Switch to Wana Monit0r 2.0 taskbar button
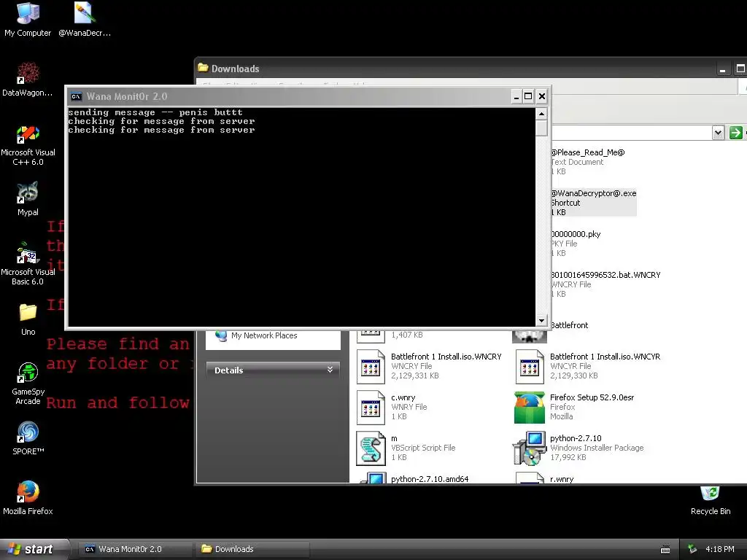The width and height of the screenshot is (747, 560). pyautogui.click(x=134, y=549)
